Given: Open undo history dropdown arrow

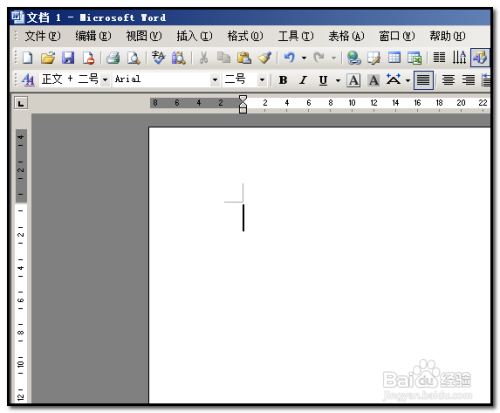Looking at the screenshot, I should [304, 58].
